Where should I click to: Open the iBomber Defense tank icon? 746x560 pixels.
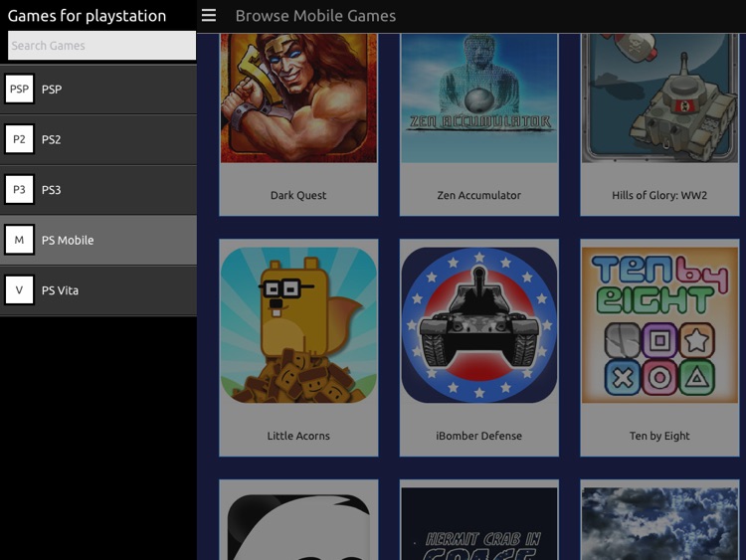[479, 325]
